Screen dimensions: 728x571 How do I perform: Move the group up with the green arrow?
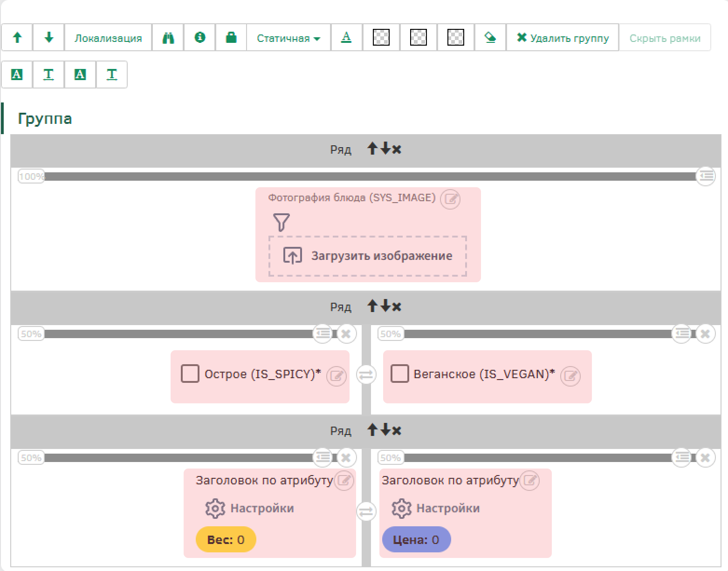point(17,38)
